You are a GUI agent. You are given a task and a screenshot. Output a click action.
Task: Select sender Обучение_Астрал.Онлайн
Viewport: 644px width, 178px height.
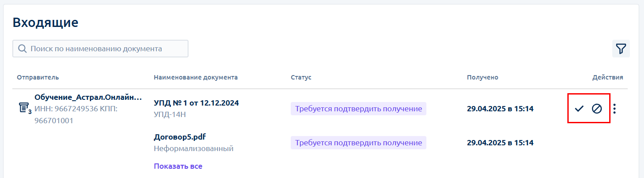coord(88,97)
